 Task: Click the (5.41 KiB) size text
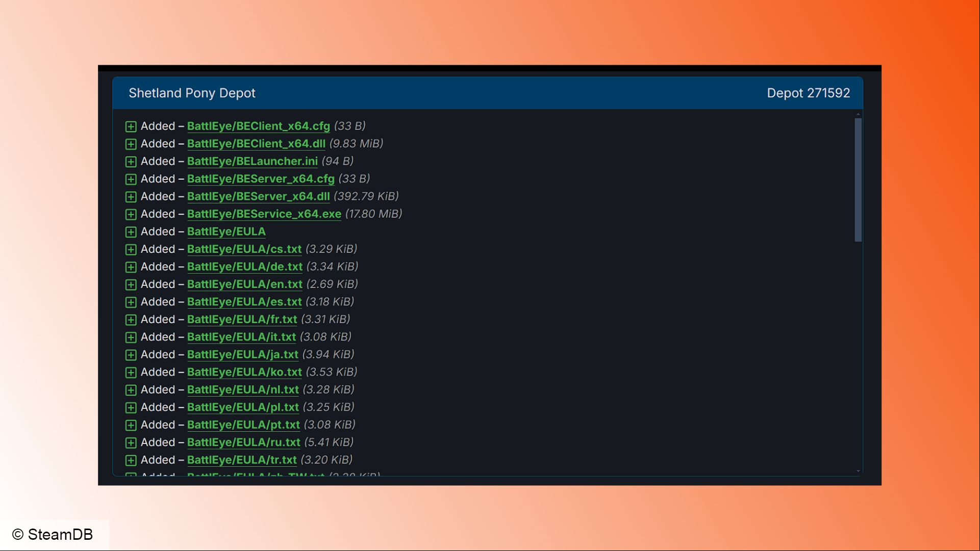click(x=329, y=442)
